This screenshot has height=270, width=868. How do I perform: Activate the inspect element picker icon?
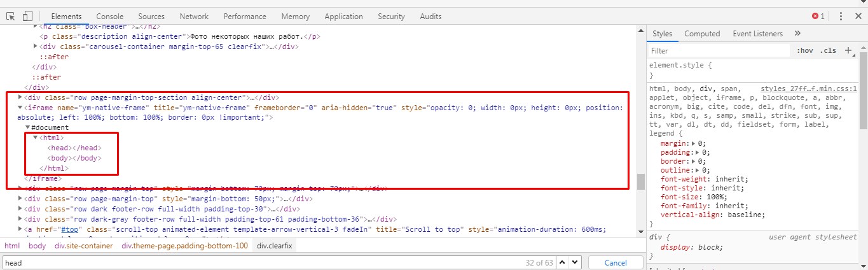coord(11,16)
